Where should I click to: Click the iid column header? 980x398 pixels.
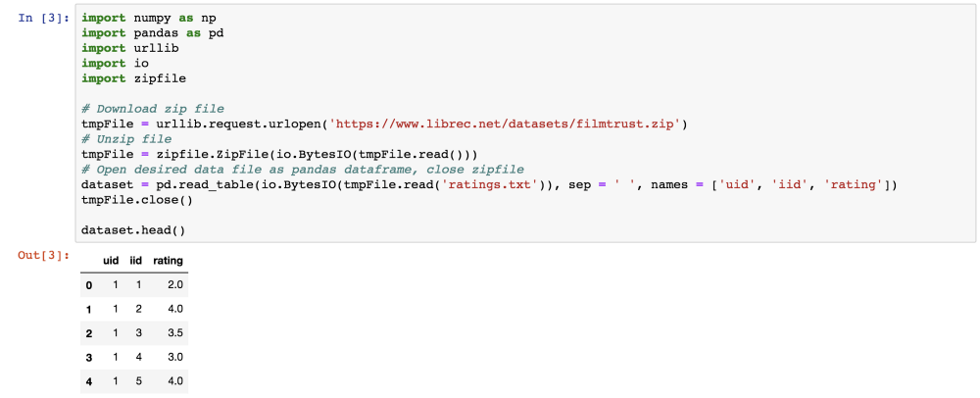(136, 260)
